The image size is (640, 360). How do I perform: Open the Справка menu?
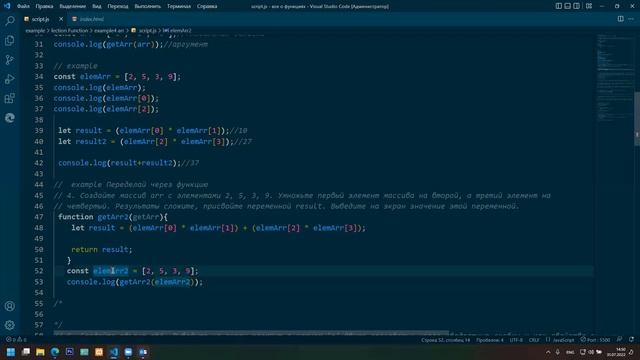click(x=207, y=6)
